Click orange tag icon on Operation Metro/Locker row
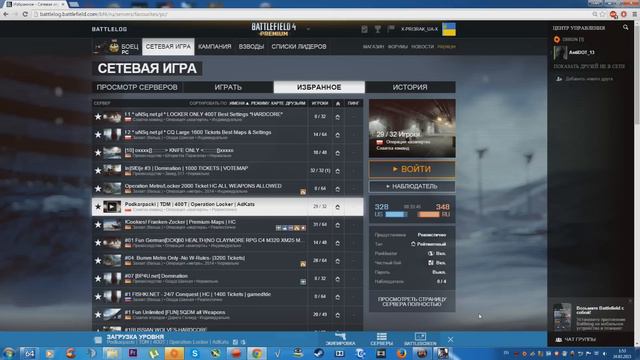Viewport: 640px width, 360px height. 303,192
